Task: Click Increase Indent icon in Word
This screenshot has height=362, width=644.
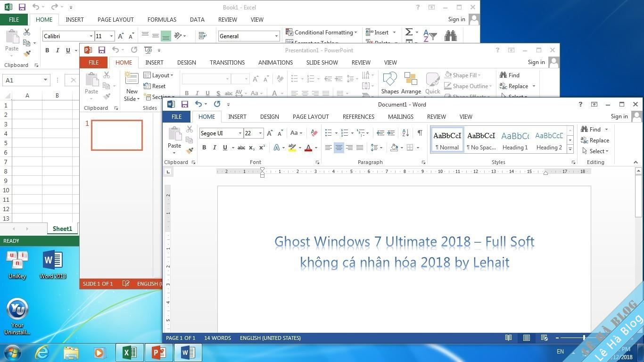Action: (391, 133)
